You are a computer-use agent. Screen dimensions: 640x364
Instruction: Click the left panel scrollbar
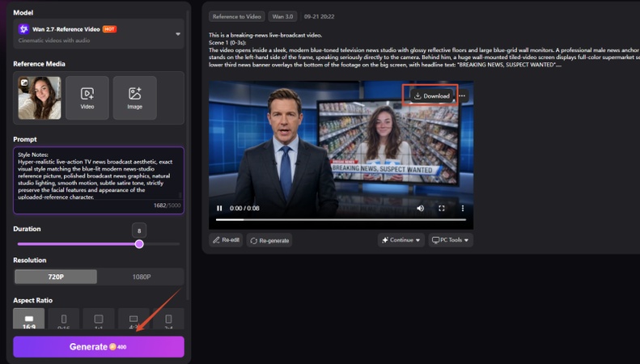click(x=187, y=155)
